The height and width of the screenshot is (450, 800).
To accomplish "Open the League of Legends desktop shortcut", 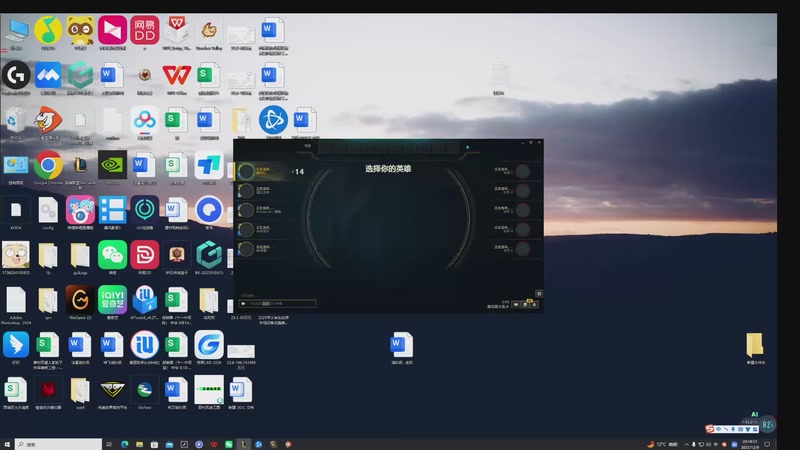I will coord(81,165).
